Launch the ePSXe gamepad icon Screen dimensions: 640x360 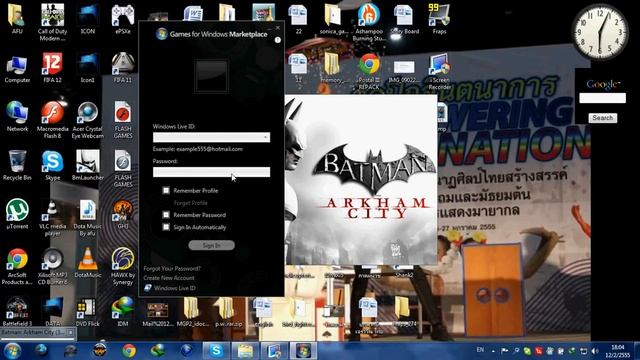(x=123, y=19)
